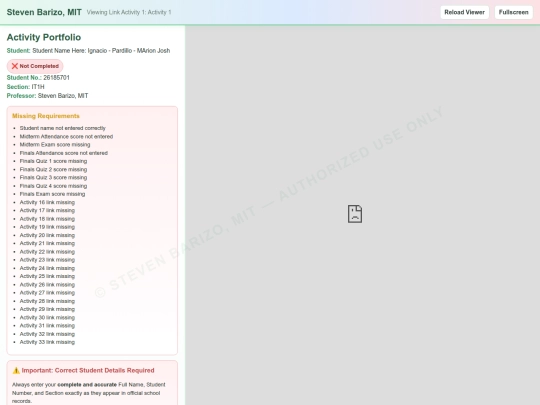
Task: Select 'Activity 32 link missing' item
Action: click(47, 334)
